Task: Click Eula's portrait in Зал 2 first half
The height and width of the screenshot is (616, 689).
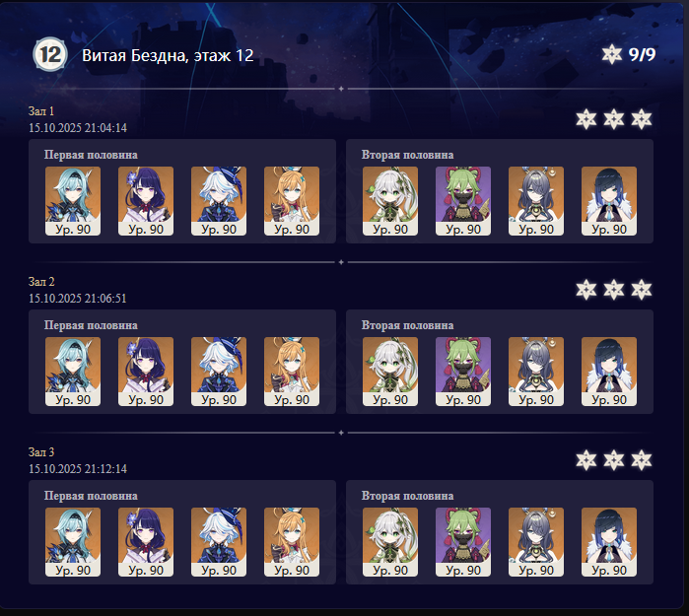Action: pyautogui.click(x=73, y=372)
